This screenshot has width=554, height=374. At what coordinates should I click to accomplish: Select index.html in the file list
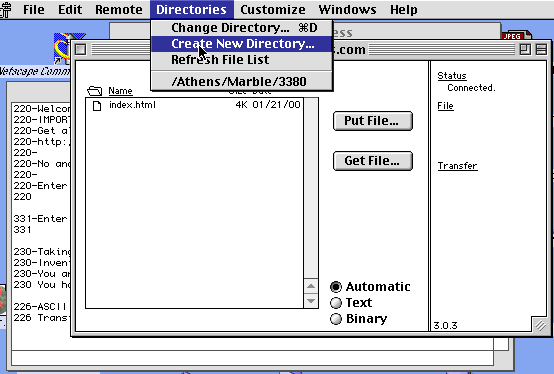194,105
